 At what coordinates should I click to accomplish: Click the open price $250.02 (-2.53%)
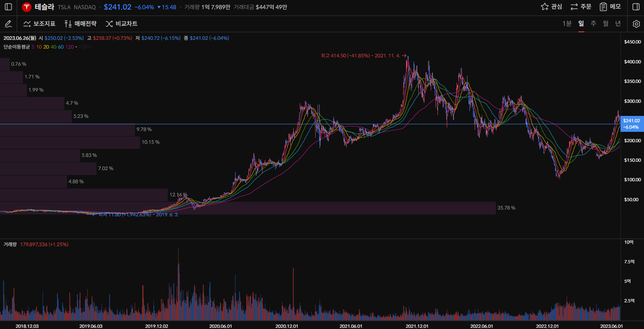(x=64, y=38)
